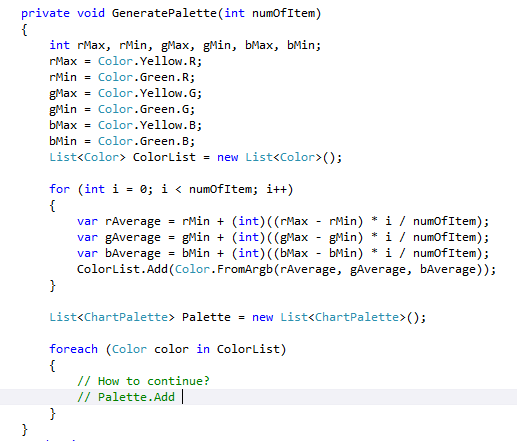Click the closing brace of the foreach block
The height and width of the screenshot is (441, 517).
tap(52, 414)
